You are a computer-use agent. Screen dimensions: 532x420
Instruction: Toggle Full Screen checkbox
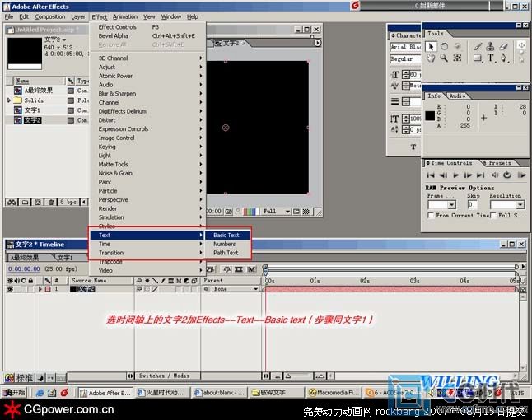point(493,216)
